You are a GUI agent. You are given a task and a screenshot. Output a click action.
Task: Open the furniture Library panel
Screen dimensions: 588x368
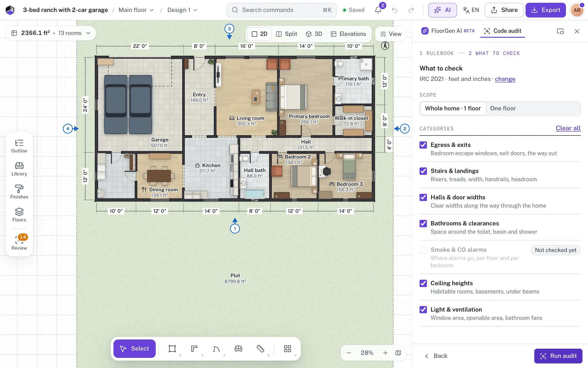[19, 169]
